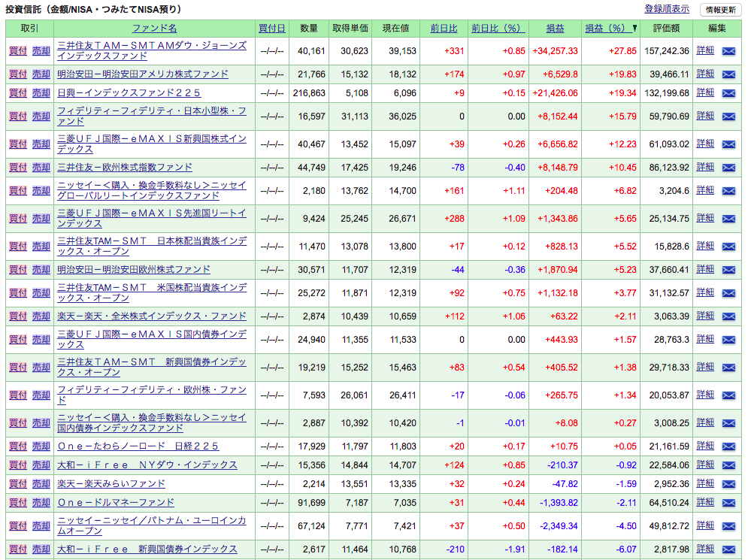Click mail icon for 楽天・全米株式インデックス・ファンド
The width and height of the screenshot is (748, 560).
pyautogui.click(x=728, y=316)
